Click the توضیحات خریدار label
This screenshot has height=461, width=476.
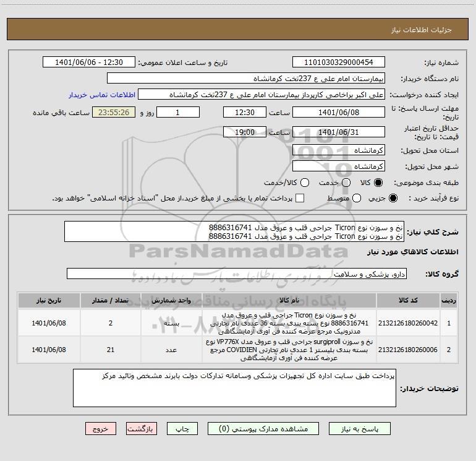point(429,389)
